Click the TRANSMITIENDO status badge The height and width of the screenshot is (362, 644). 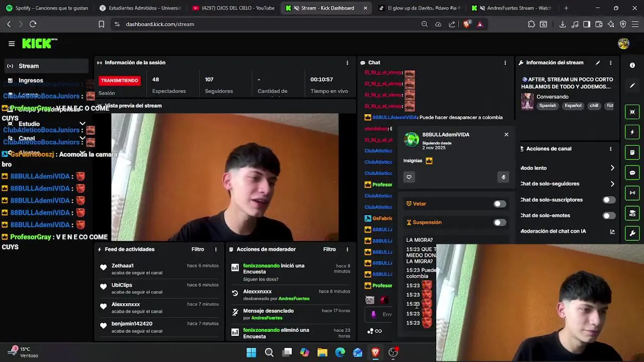119,80
